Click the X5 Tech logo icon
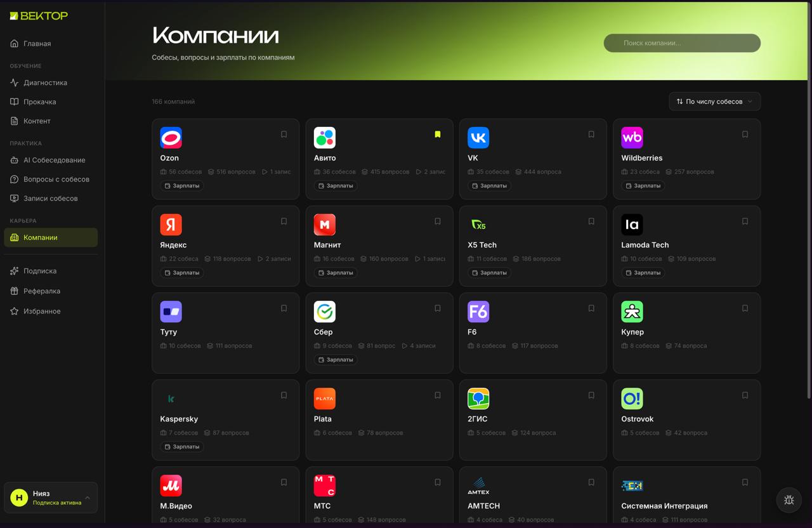Viewport: 812px width, 528px height. [478, 225]
